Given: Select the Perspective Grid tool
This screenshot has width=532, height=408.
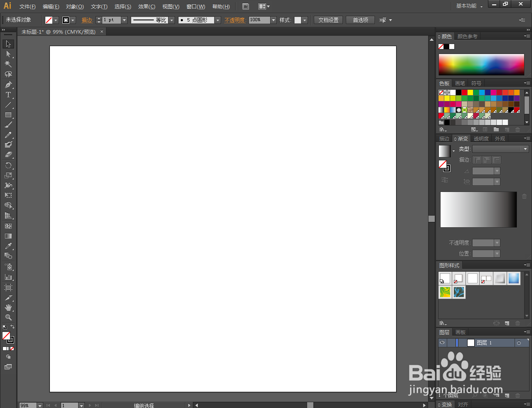Looking at the screenshot, I should click(x=8, y=216).
